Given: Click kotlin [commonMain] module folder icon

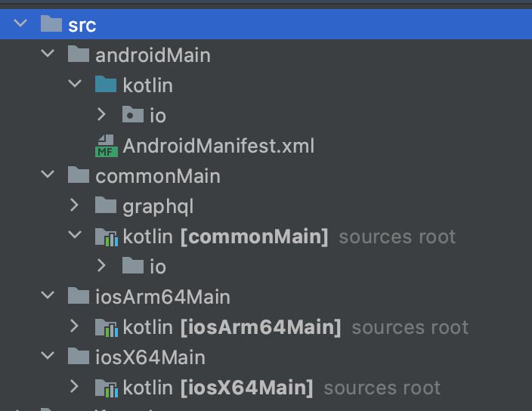Looking at the screenshot, I should (x=107, y=236).
